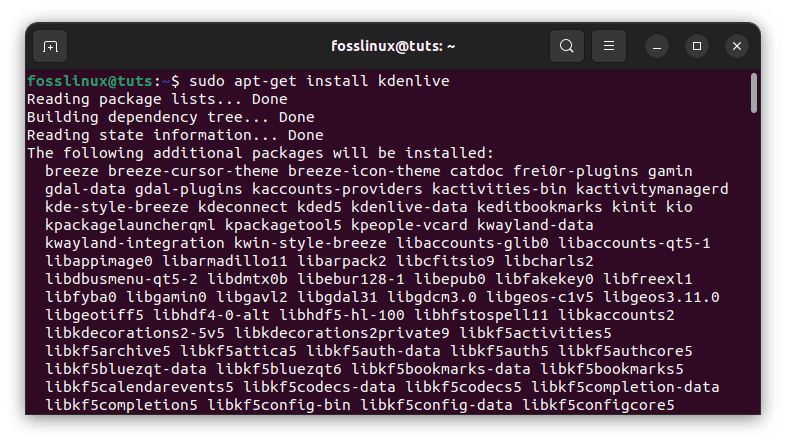Click the libkf5config-bin package name

(279, 405)
